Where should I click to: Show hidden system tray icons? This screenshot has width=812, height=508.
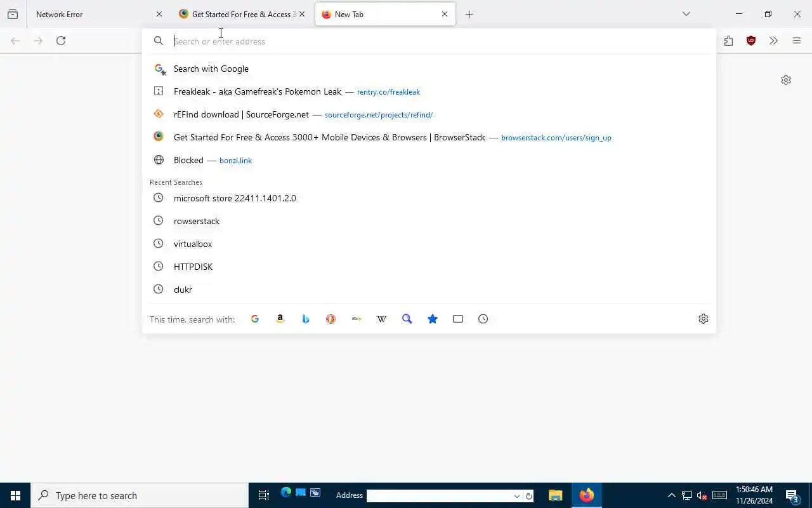pos(671,495)
